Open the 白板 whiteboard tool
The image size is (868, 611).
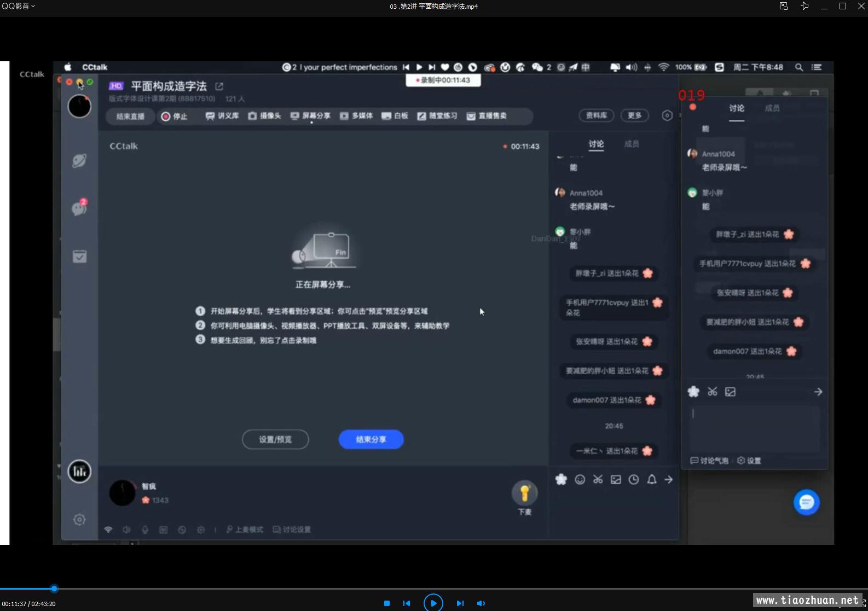click(x=395, y=116)
